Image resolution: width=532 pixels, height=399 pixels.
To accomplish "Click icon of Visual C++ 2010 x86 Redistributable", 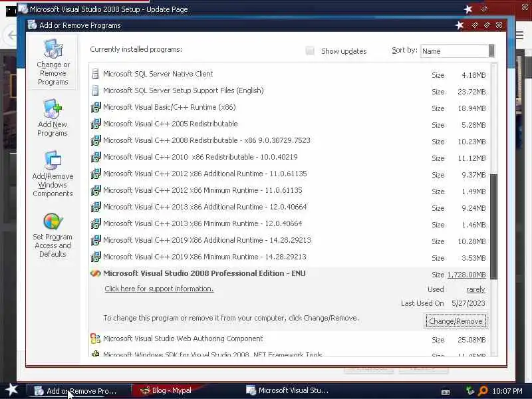I will [96, 157].
